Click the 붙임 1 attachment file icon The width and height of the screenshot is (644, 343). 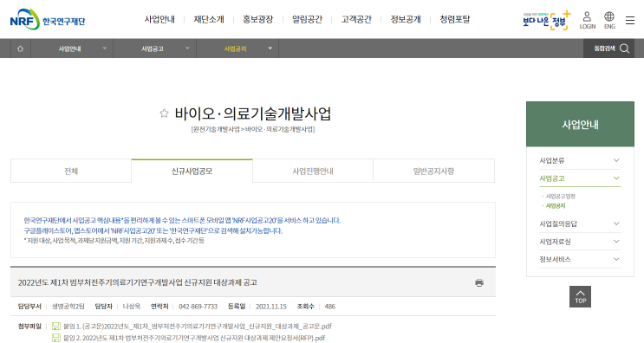pos(56,327)
